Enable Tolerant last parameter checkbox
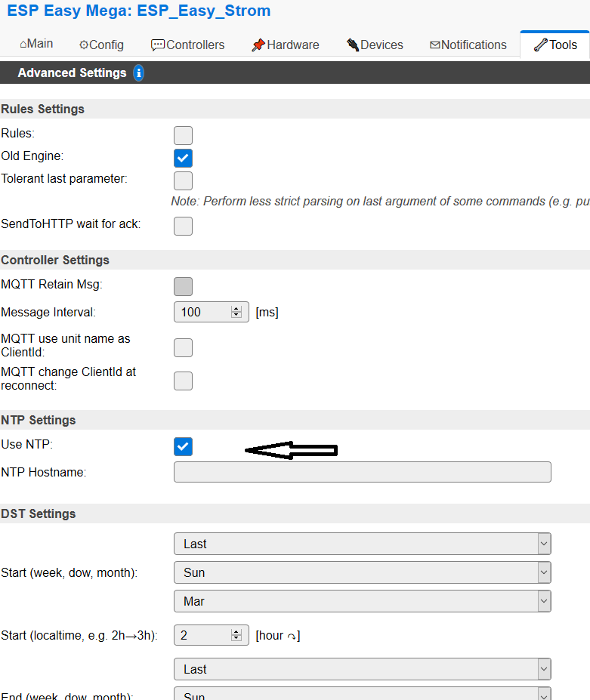The width and height of the screenshot is (590, 700). pos(183,180)
